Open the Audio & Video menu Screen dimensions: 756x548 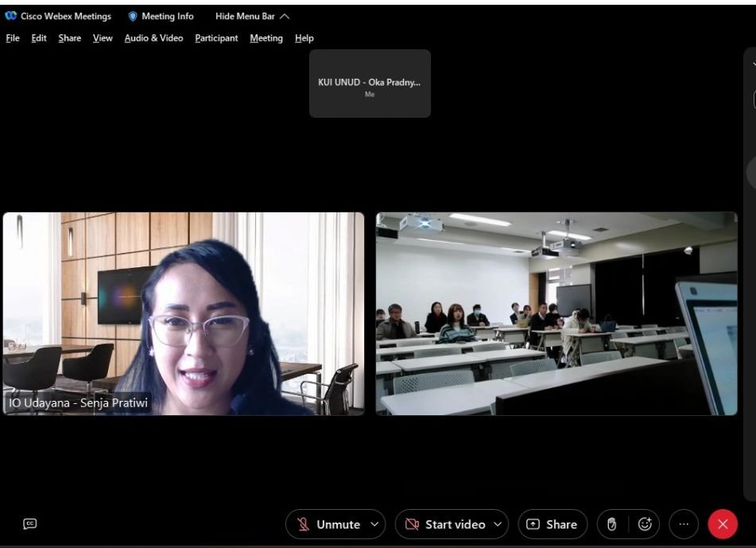coord(153,38)
